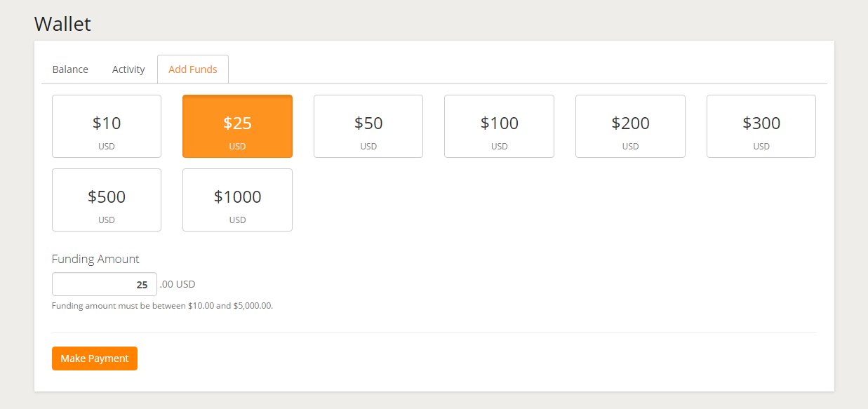
Task: Switch to the Balance tab
Action: pos(70,69)
